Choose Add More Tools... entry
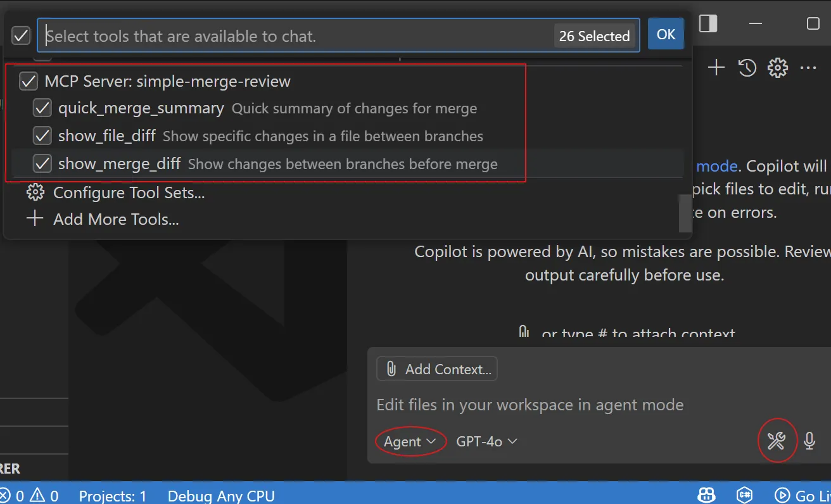Screen dimensions: 831x504 click(x=116, y=220)
